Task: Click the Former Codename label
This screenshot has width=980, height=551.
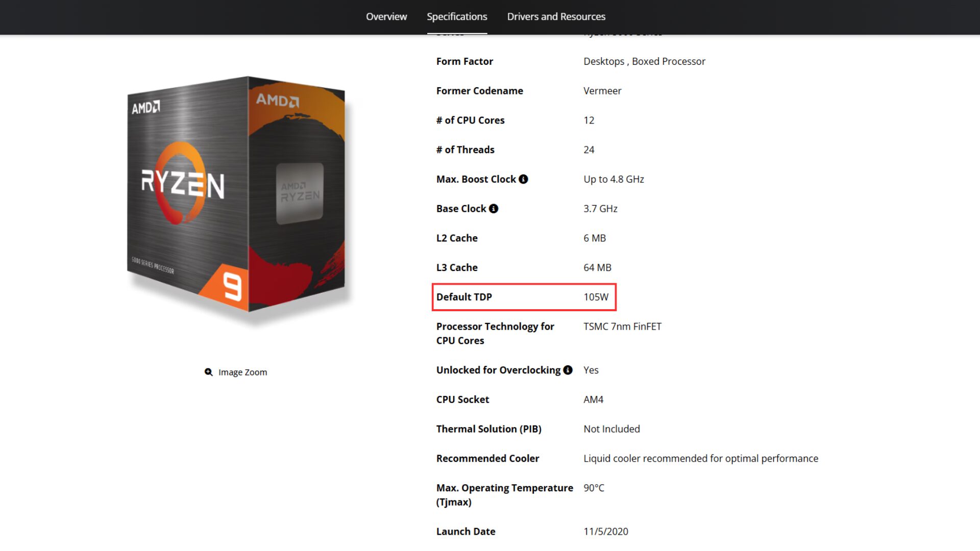Action: tap(479, 91)
